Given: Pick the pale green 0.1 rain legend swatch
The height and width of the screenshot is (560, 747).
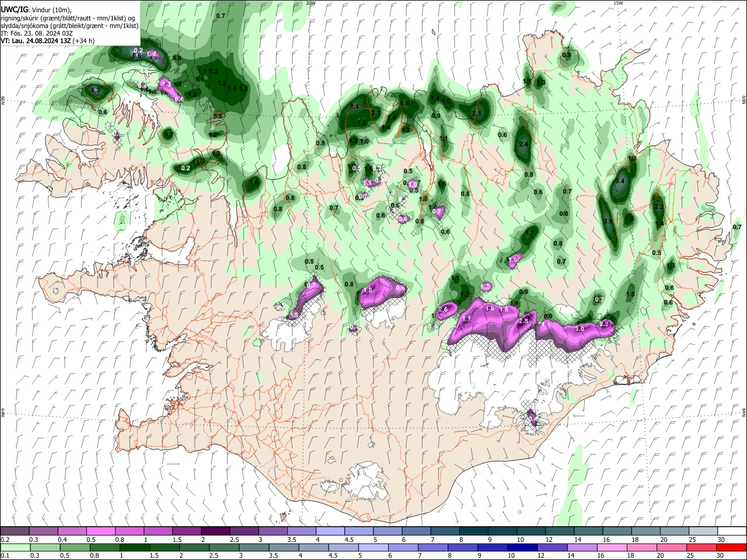Looking at the screenshot, I should 15,547.
